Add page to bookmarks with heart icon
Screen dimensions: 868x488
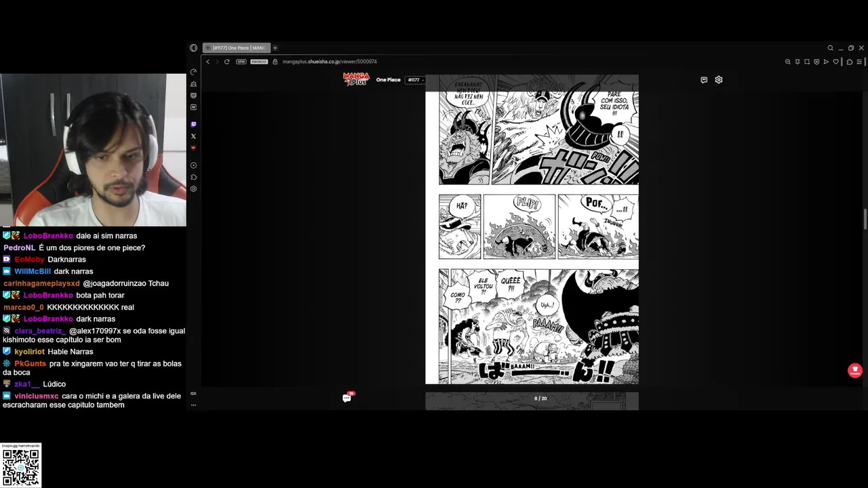[836, 62]
